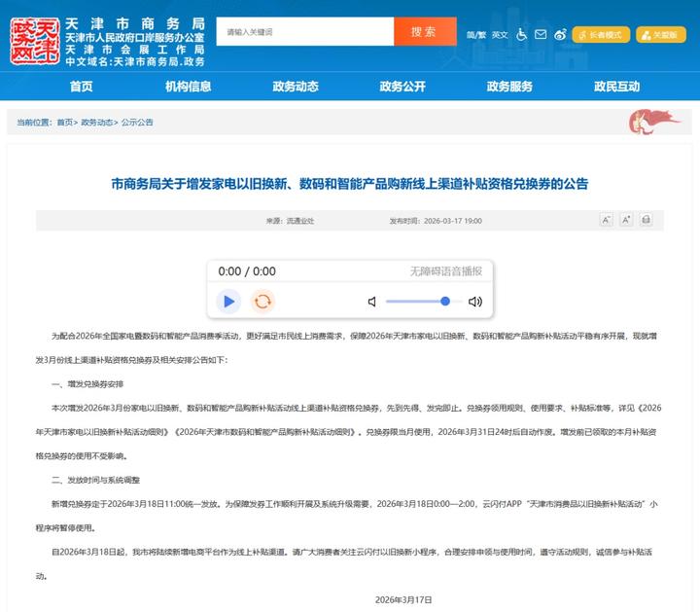Click the loud volume speaker icon

tap(474, 302)
